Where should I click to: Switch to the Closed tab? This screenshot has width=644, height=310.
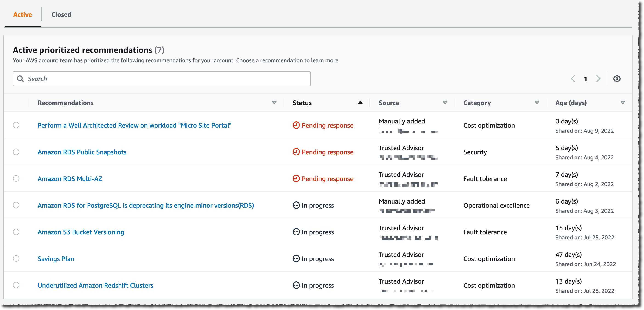coord(61,14)
